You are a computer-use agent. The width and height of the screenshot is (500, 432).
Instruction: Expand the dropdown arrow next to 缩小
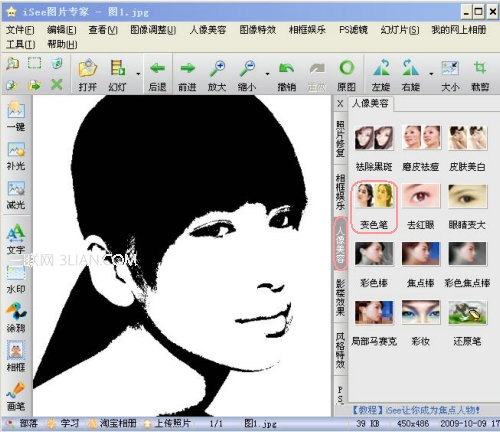[267, 74]
